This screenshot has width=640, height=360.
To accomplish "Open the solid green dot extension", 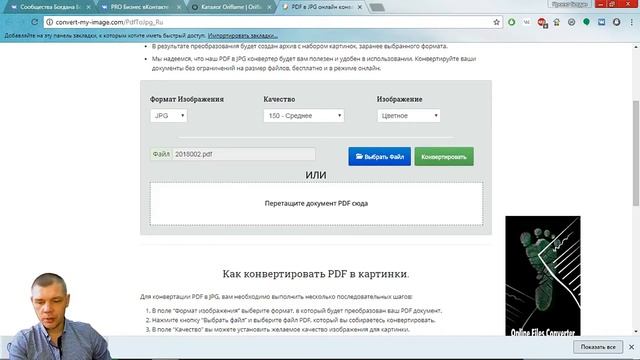I will (587, 22).
